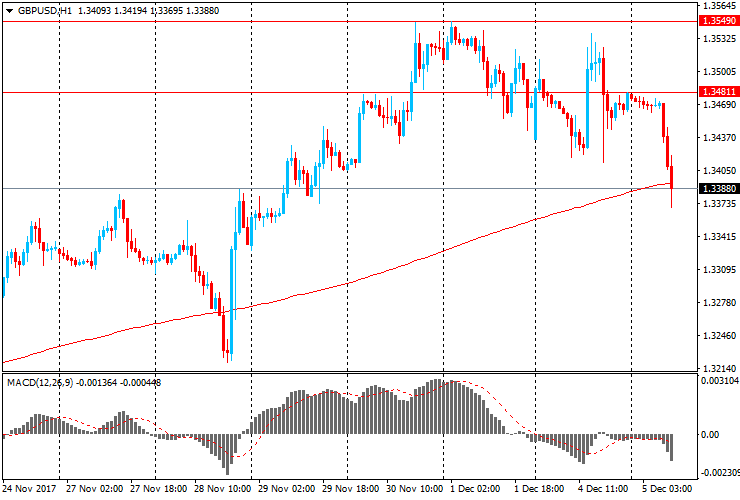
Task: Select the 28 Nov 10:00 time label
Action: pos(223,489)
